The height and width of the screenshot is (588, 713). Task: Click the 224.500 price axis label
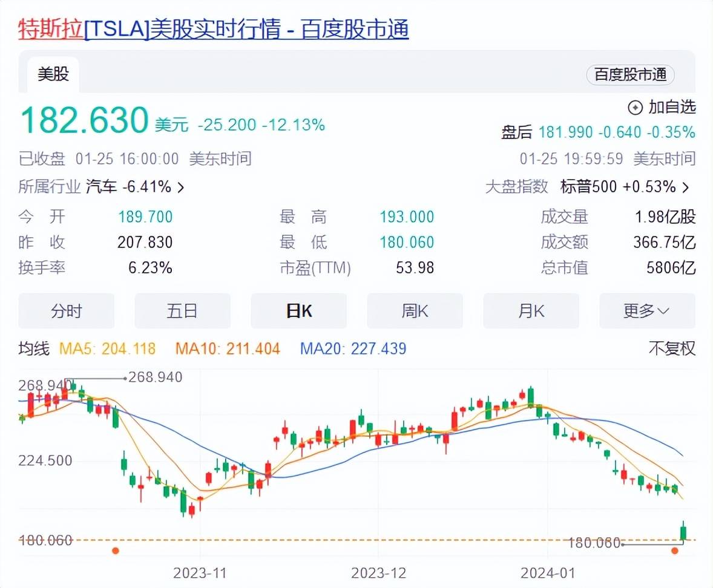pyautogui.click(x=45, y=461)
